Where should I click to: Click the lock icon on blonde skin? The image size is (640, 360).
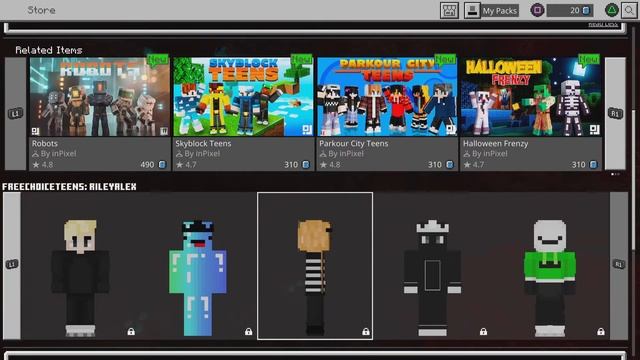point(131,331)
